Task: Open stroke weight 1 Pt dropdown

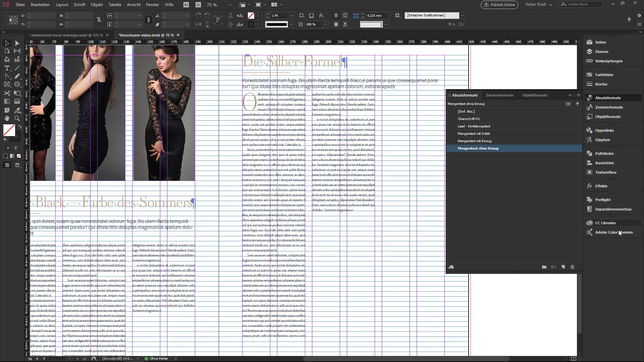Action: 291,15
